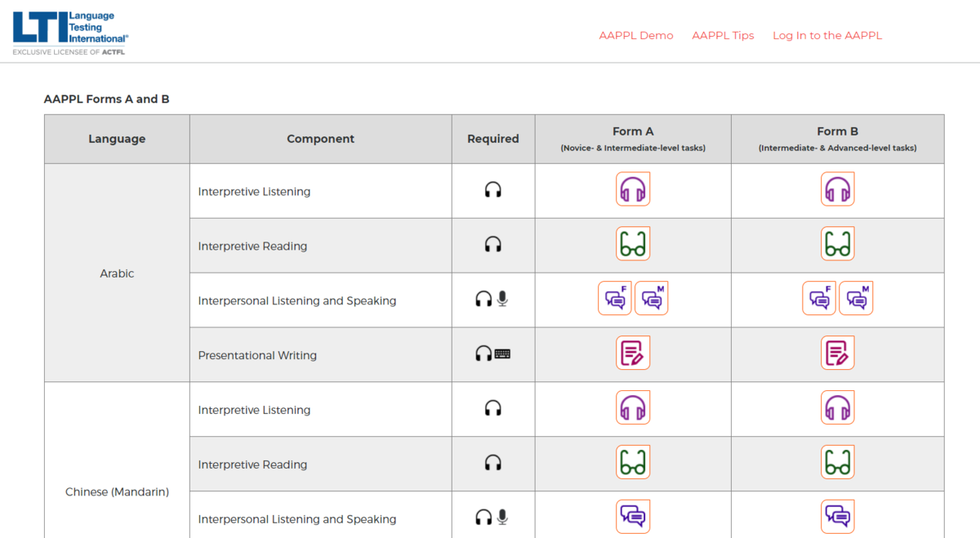Click Log In to the AAPPL

827,36
